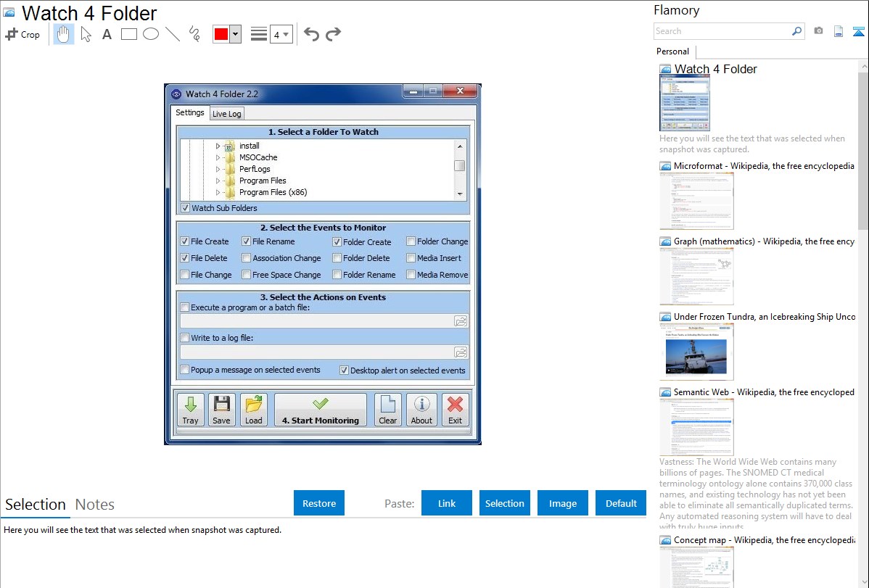Toggle Watch Sub Folders checkbox
This screenshot has height=588, width=869.
pyautogui.click(x=185, y=208)
